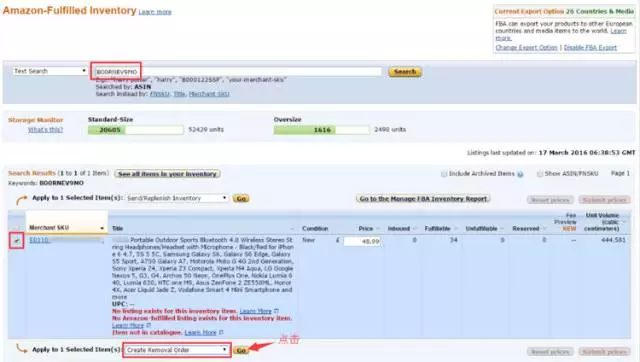
Task: Click sort arrow in Title column header
Action: 292,229
